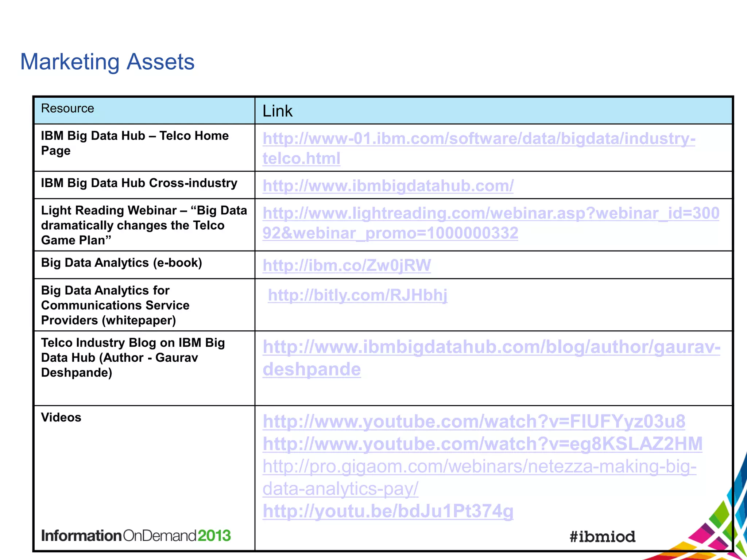Select 'IBM Big Data Hub Cross-industry' cell
This screenshot has width=747, height=560.
coord(144,185)
